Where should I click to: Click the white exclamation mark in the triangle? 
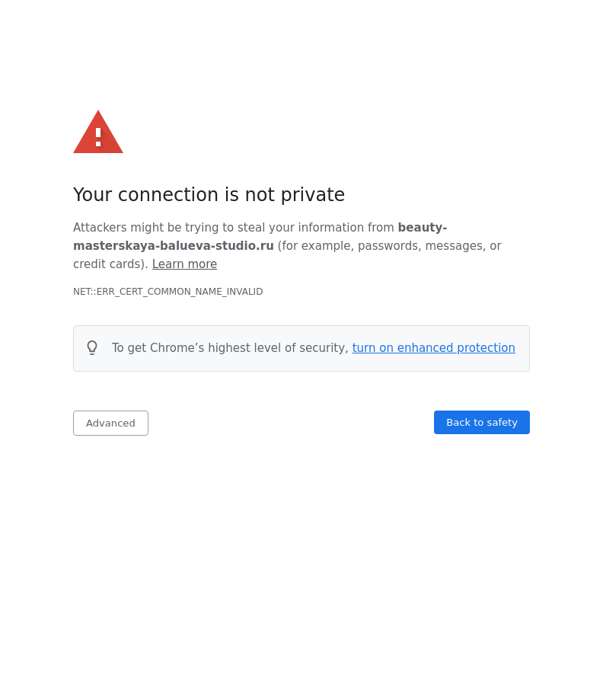click(98, 137)
